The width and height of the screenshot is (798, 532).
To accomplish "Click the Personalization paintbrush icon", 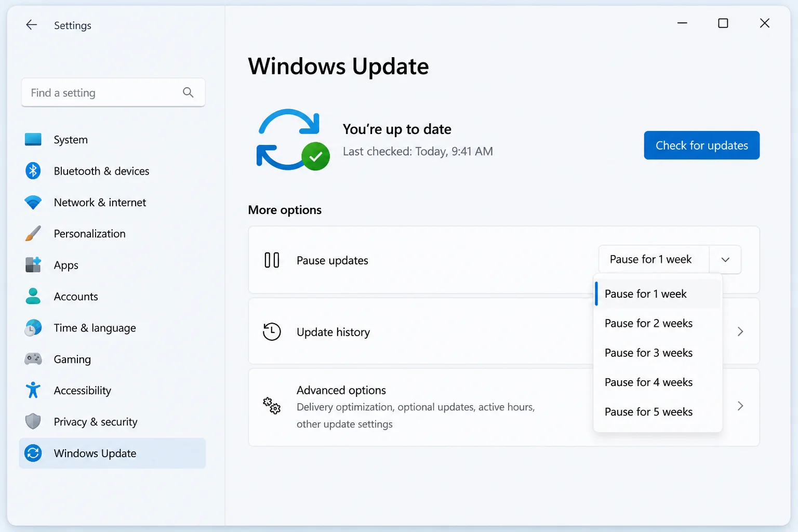I will (x=33, y=234).
